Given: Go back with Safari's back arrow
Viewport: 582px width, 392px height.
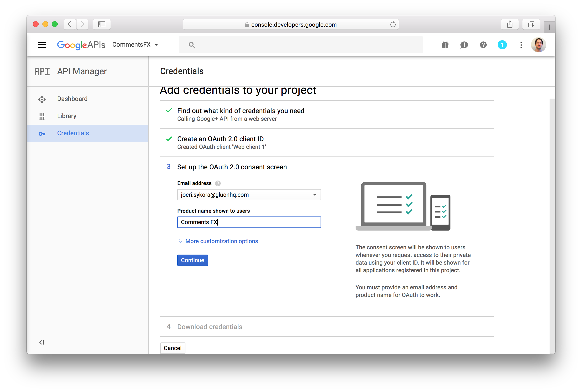Looking at the screenshot, I should click(70, 24).
